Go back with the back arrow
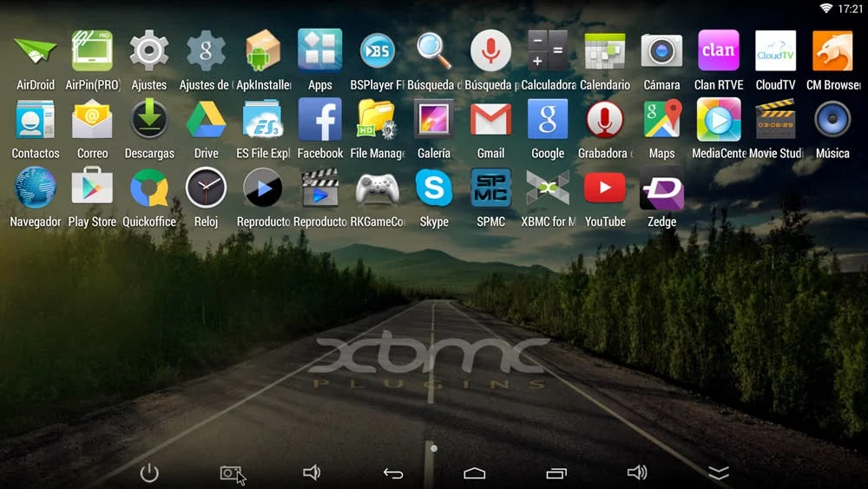Screen dimensions: 868x489 (x=393, y=473)
